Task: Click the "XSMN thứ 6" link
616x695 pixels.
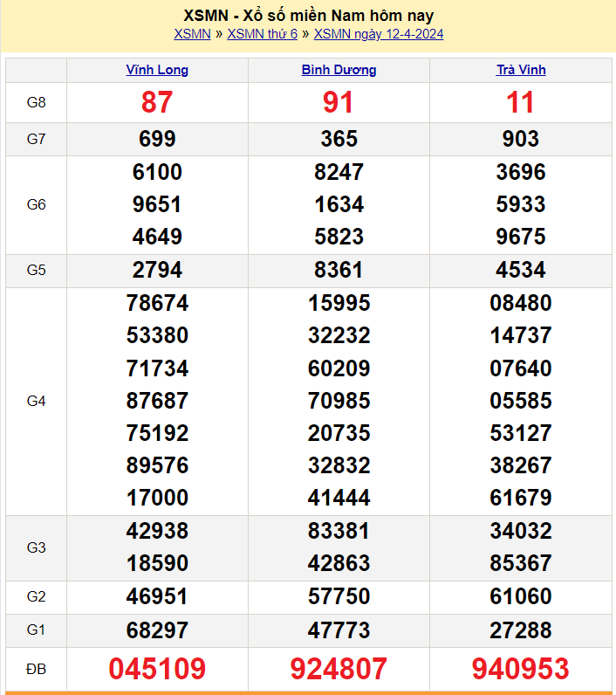Action: pyautogui.click(x=262, y=34)
